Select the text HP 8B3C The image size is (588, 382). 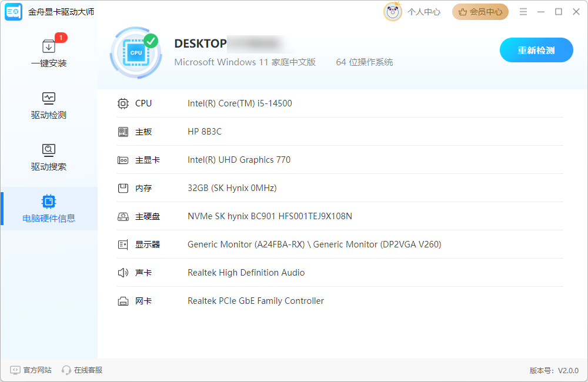tap(205, 132)
